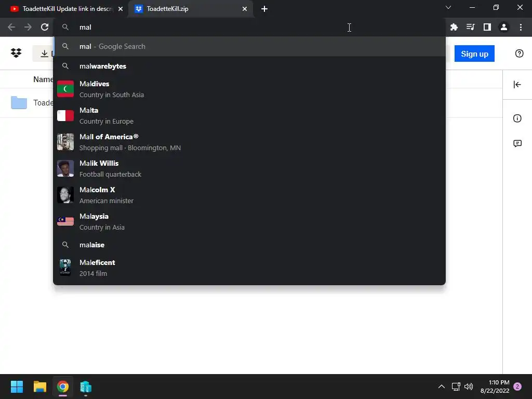The height and width of the screenshot is (399, 532).
Task: Click the Dropbox logo
Action: pyautogui.click(x=16, y=53)
